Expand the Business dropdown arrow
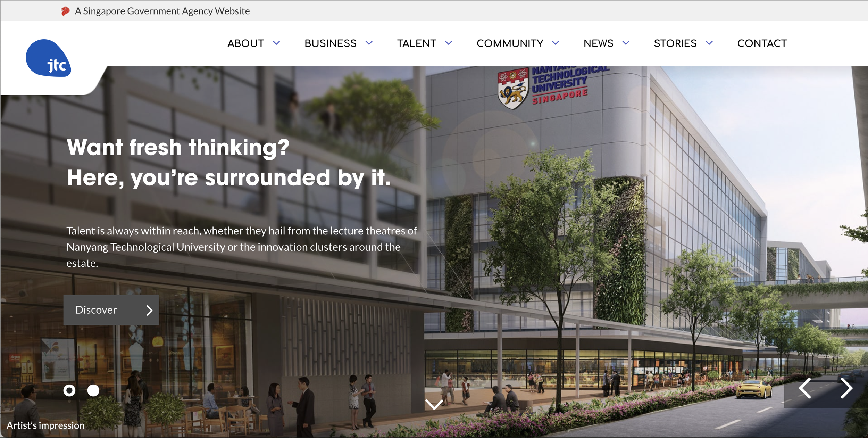 [x=369, y=43]
